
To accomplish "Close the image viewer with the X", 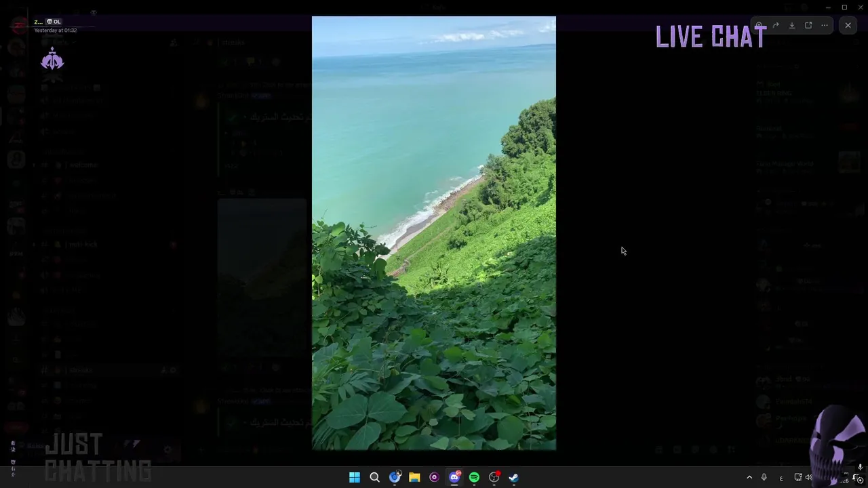I will pyautogui.click(x=848, y=25).
